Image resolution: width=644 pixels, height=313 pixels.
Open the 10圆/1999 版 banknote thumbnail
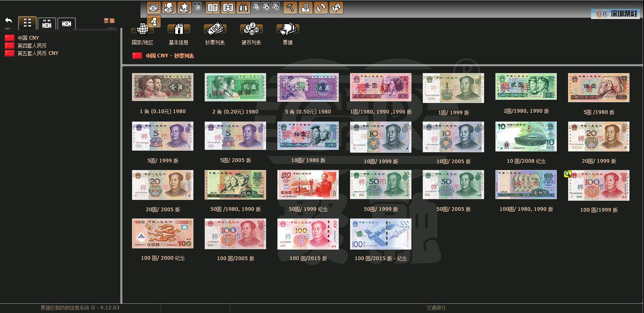[x=381, y=137]
